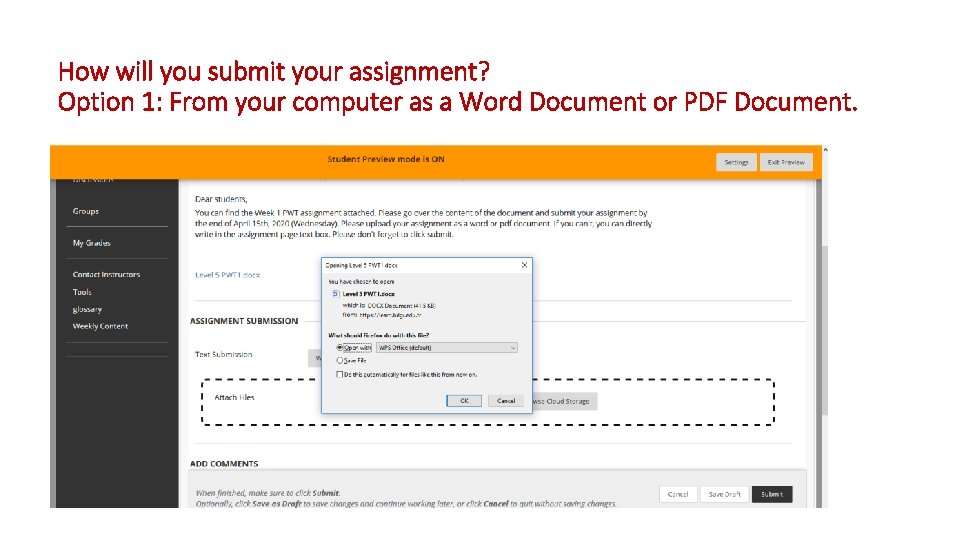960x540 pixels.
Task: Check Do this automatically for files option
Action: 339,374
